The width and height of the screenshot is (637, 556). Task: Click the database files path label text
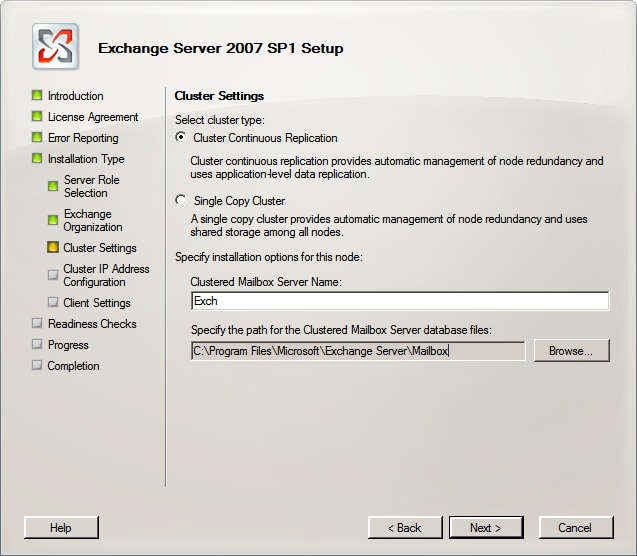click(x=341, y=330)
